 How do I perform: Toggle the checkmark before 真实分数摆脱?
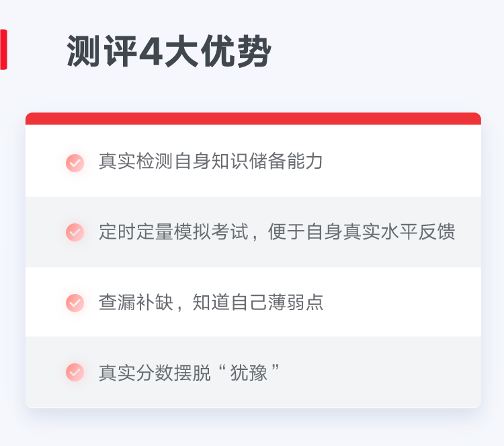(x=75, y=372)
